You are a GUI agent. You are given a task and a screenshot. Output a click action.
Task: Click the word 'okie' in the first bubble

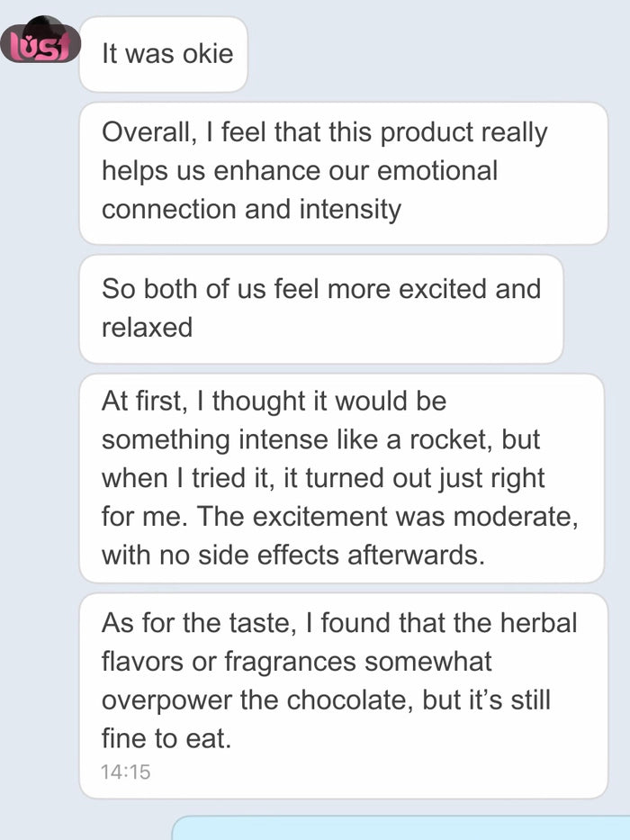tap(205, 53)
